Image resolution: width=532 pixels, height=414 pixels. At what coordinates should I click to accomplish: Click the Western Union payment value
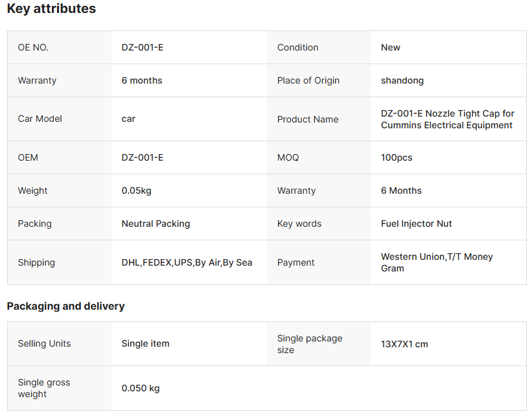click(437, 262)
